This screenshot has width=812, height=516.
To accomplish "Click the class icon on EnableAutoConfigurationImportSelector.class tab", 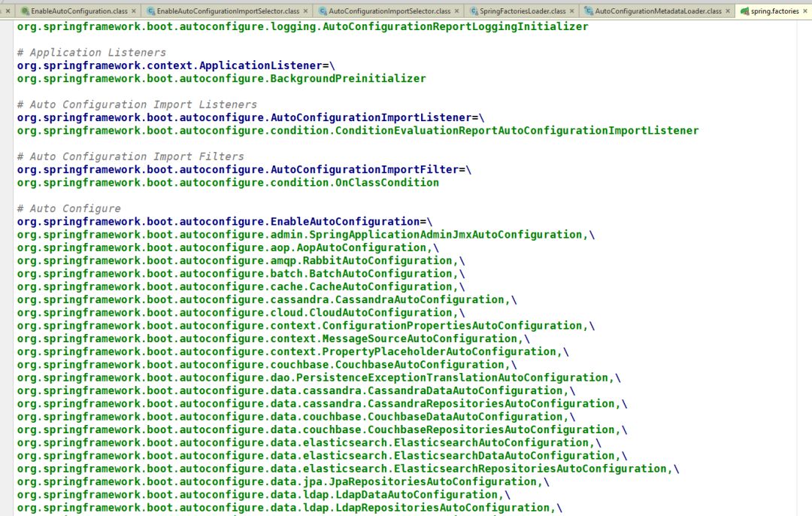I will pyautogui.click(x=150, y=11).
